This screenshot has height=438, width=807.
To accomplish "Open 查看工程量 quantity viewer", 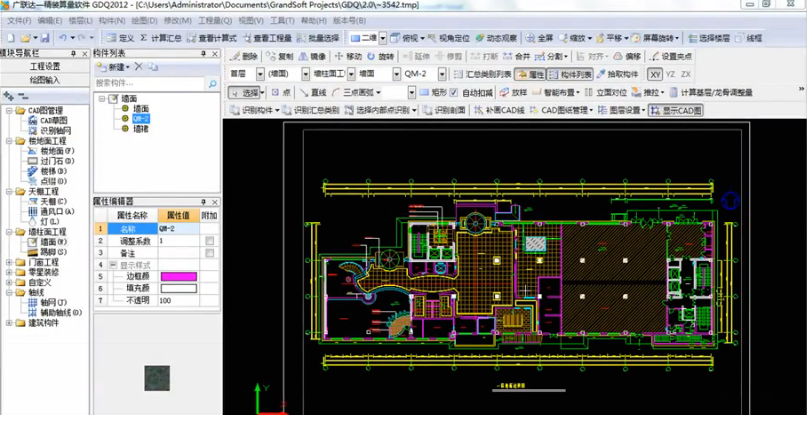I will coord(268,38).
